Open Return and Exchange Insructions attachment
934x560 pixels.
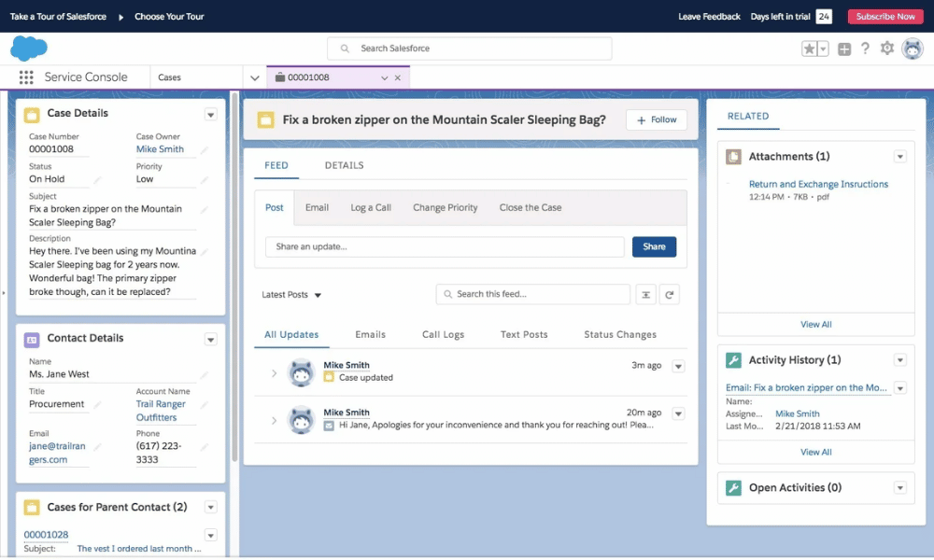click(x=818, y=185)
